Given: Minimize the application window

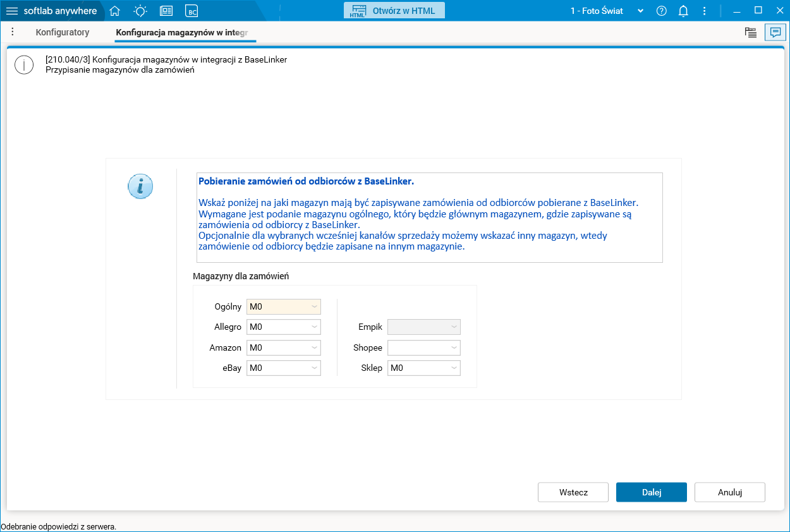Looking at the screenshot, I should [737, 11].
